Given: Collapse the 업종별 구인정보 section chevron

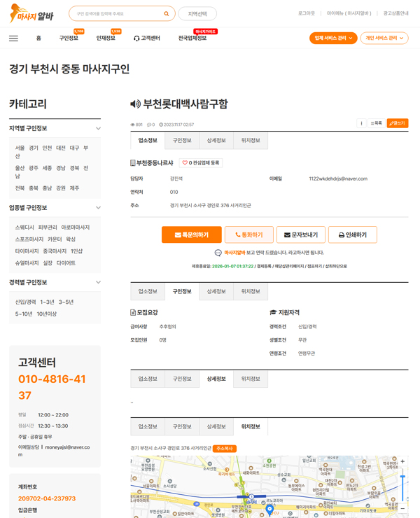Looking at the screenshot, I should (x=98, y=208).
